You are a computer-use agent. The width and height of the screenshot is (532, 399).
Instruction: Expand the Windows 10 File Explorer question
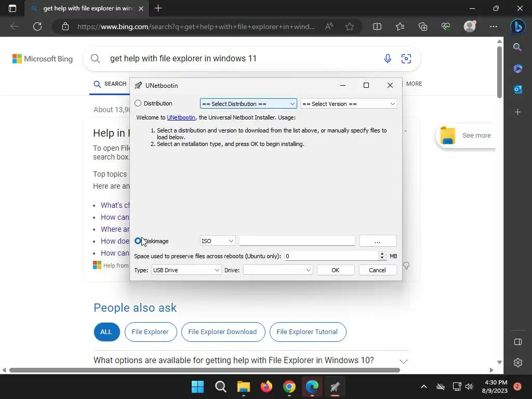251,361
